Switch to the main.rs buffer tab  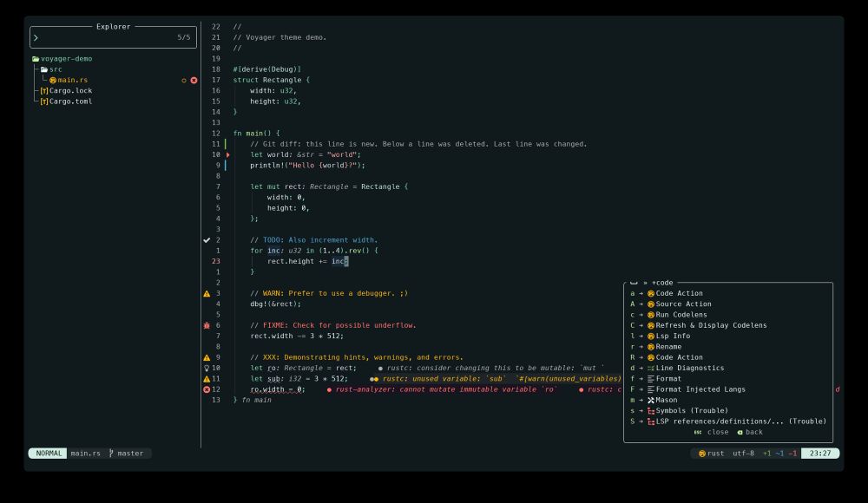87,452
